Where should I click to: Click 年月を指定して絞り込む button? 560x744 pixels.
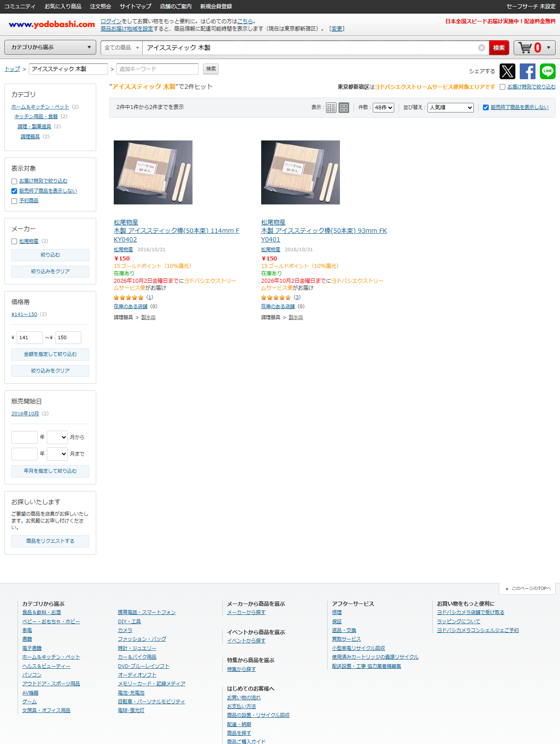(x=50, y=471)
